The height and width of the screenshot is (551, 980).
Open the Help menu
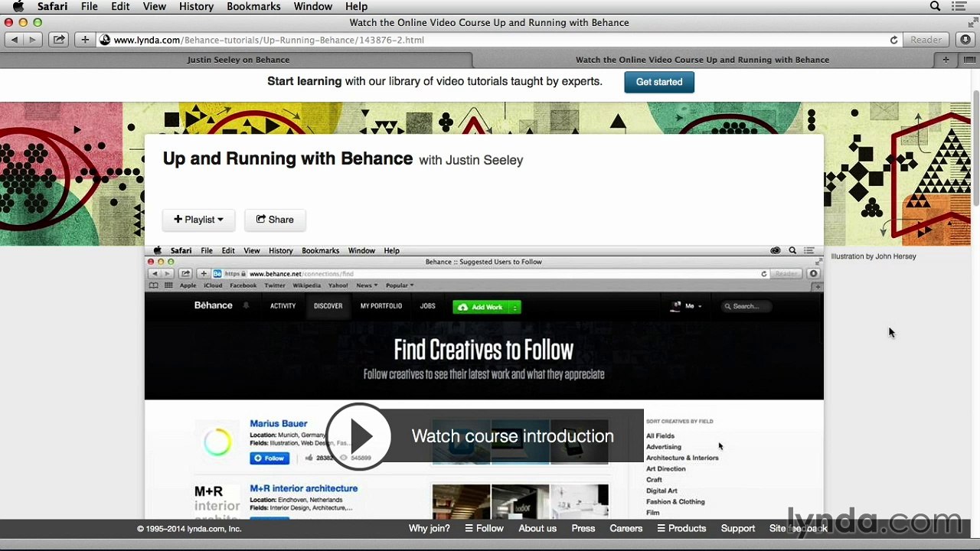(x=357, y=6)
